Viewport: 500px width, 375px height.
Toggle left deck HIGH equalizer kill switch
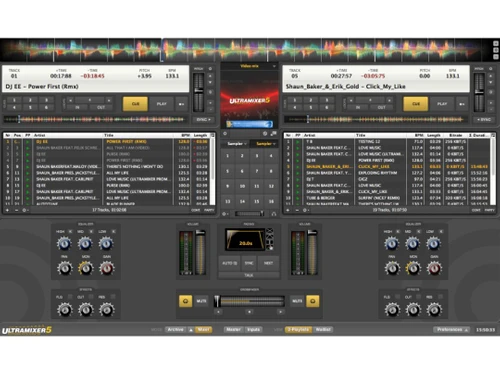pos(70,231)
